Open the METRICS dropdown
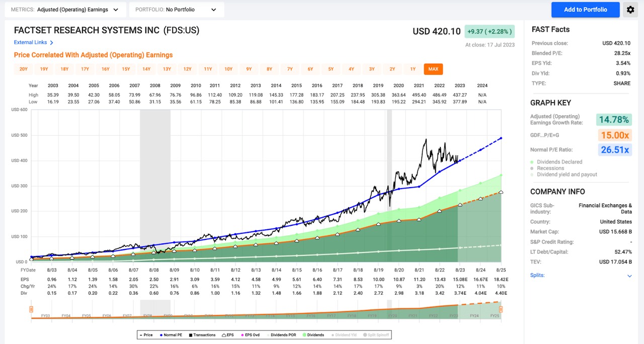Image resolution: width=644 pixels, height=344 pixels. pyautogui.click(x=65, y=9)
